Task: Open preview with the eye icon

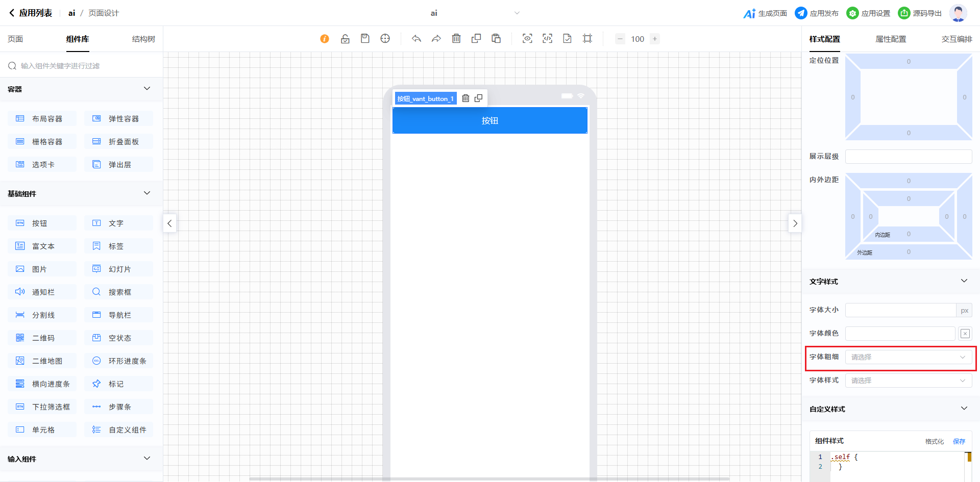Action: 527,39
